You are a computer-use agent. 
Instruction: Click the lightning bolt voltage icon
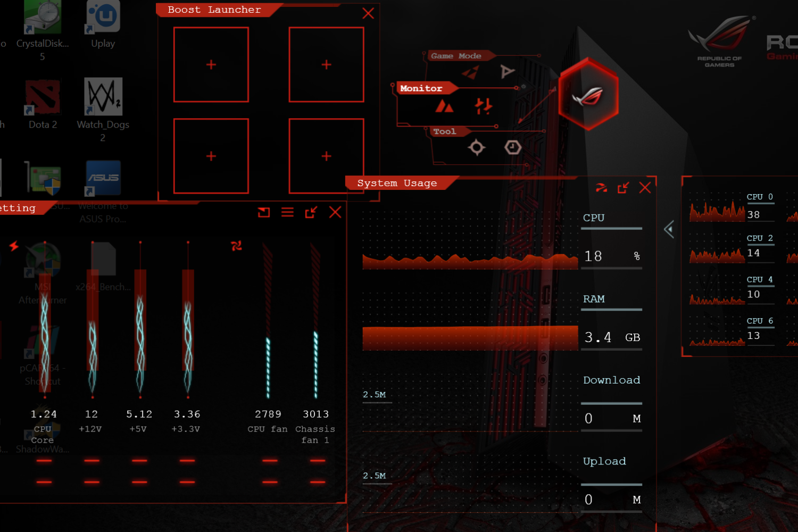click(14, 246)
